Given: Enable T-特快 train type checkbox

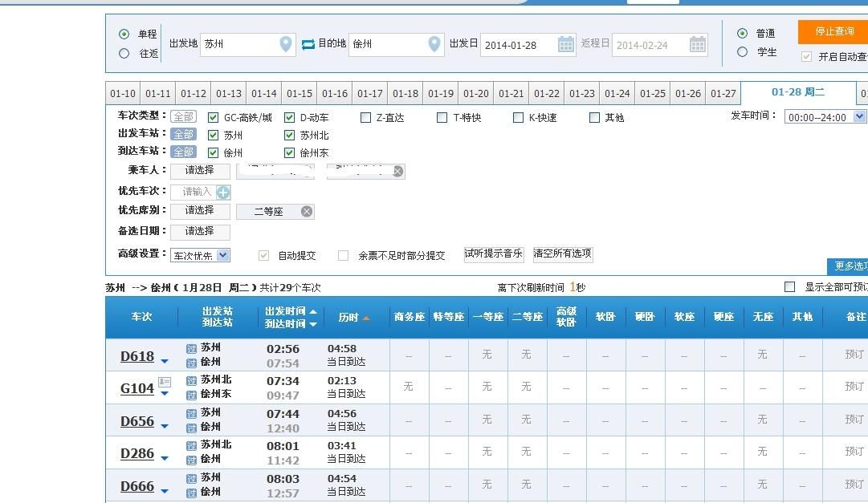Looking at the screenshot, I should point(442,117).
